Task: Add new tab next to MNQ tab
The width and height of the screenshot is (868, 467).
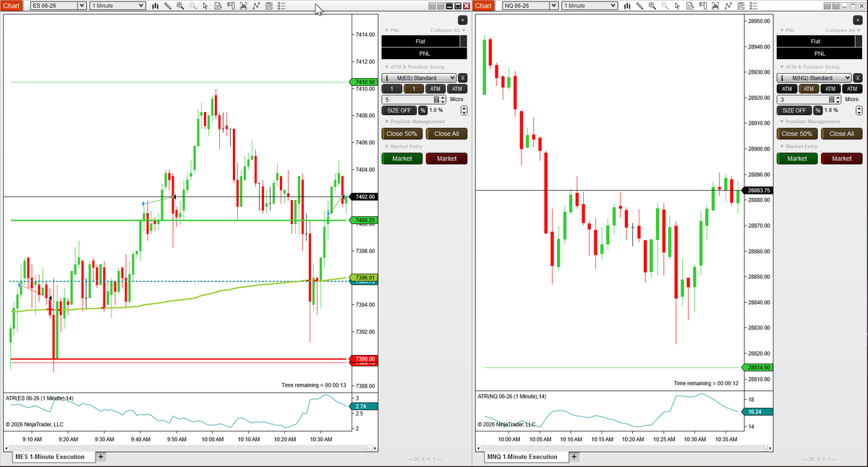Action: pos(574,457)
